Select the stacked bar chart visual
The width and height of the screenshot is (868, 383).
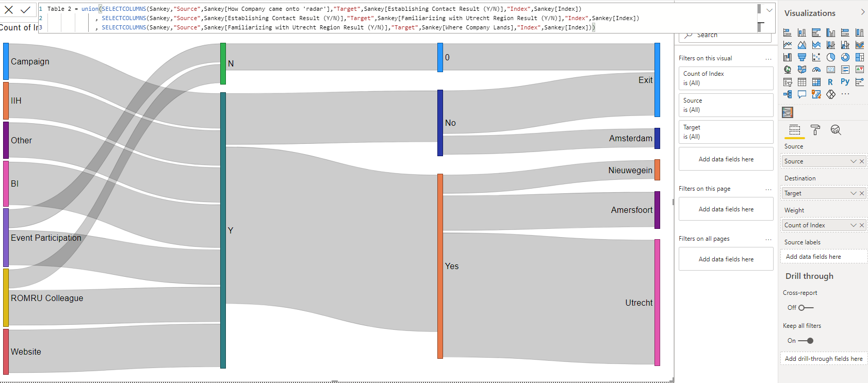(x=788, y=32)
